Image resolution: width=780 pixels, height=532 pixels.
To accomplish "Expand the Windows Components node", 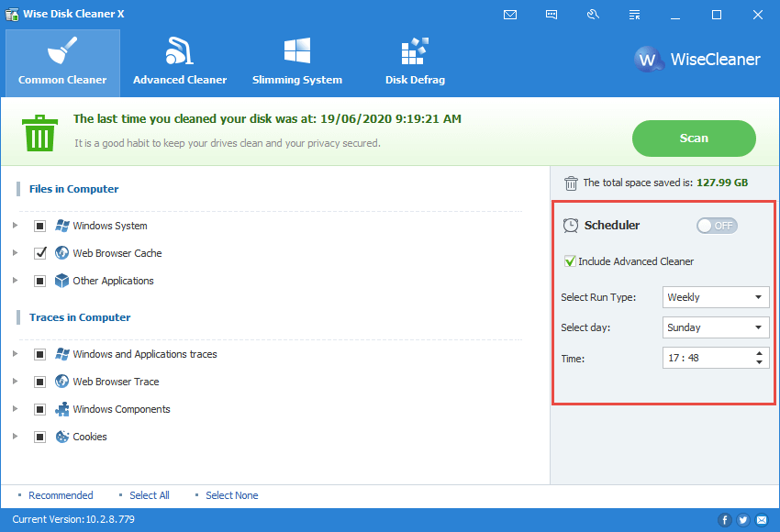I will pos(16,409).
